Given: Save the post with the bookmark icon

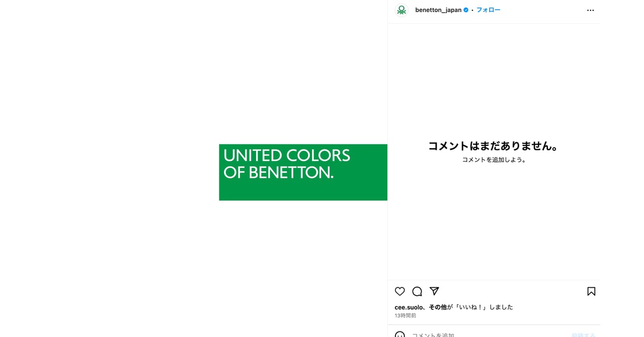Looking at the screenshot, I should (591, 291).
